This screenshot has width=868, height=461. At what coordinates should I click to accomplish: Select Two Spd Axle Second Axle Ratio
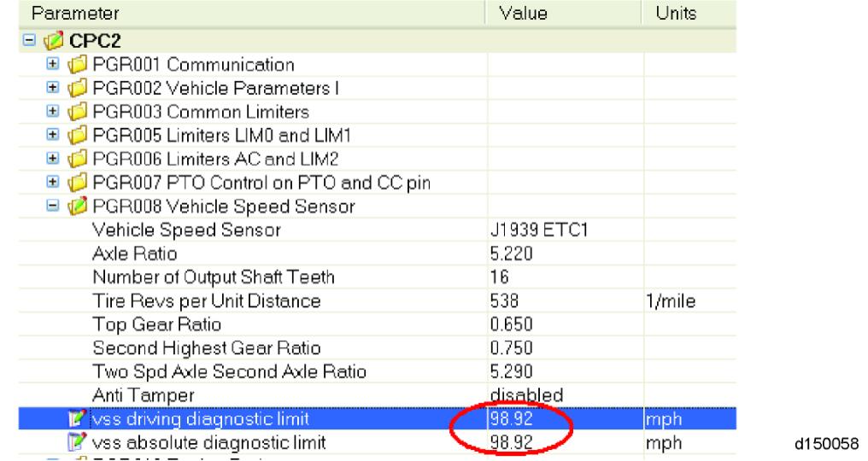[229, 371]
